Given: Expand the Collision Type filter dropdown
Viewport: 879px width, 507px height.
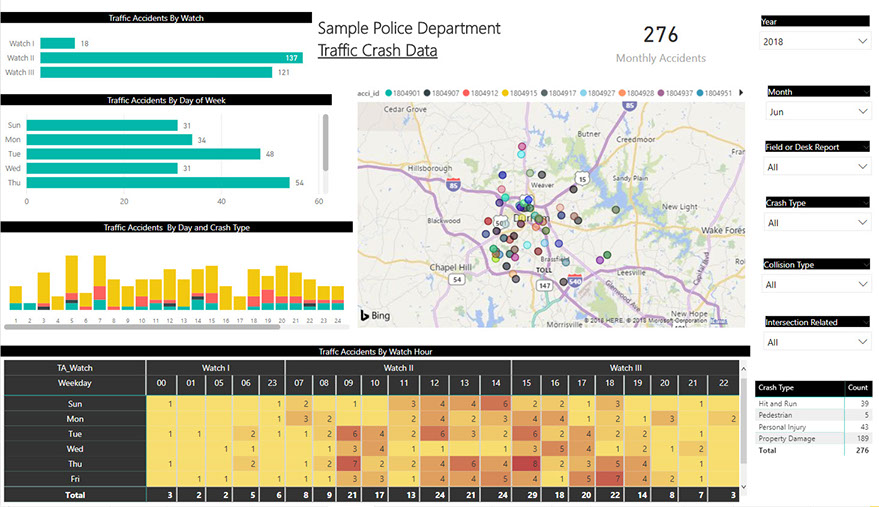Looking at the screenshot, I should [x=815, y=284].
